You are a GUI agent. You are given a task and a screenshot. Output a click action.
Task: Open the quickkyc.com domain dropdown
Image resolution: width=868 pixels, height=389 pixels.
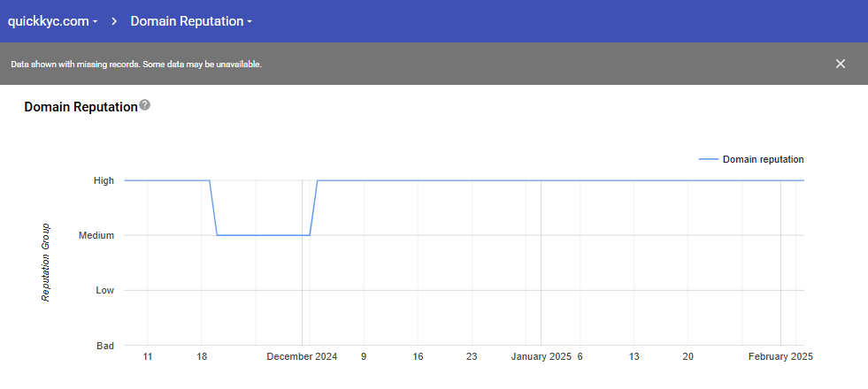point(52,21)
